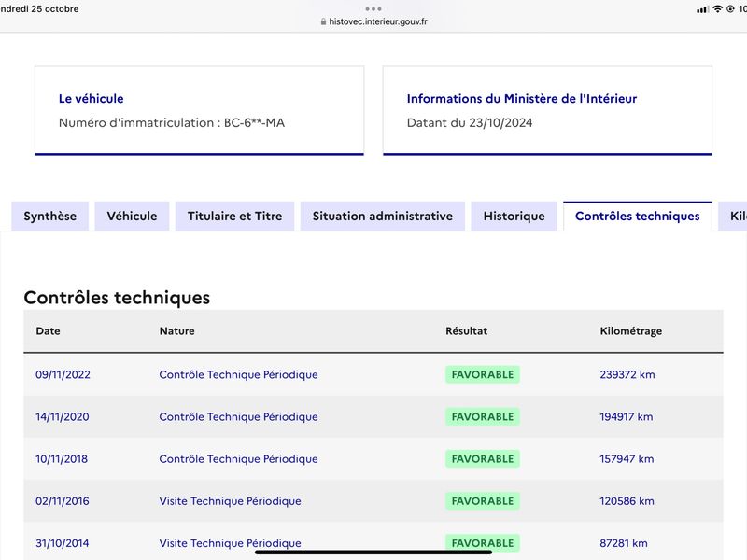Tap the cellular signal bars icon
This screenshot has height=560, width=747.
coord(702,9)
